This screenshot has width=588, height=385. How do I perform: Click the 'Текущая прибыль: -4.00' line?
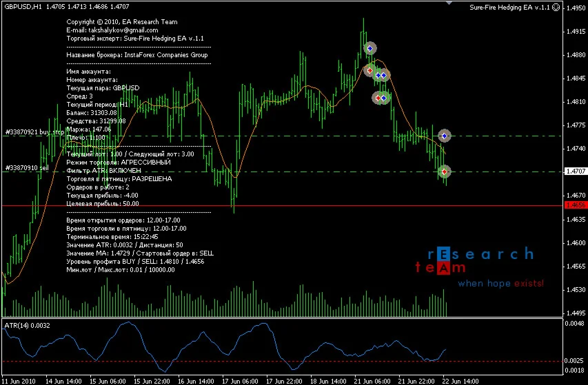click(x=103, y=196)
